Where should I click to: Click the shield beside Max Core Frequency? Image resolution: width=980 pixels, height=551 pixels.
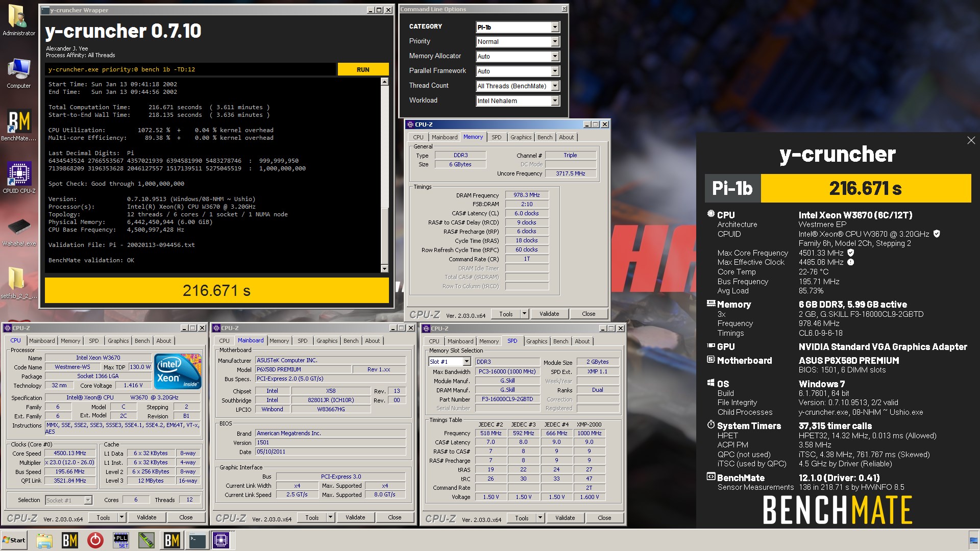850,253
